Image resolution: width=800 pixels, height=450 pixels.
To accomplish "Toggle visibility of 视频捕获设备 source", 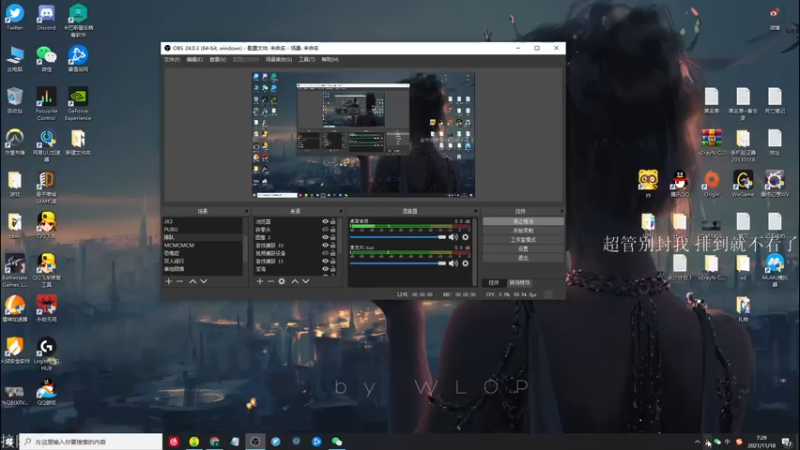I will (325, 253).
